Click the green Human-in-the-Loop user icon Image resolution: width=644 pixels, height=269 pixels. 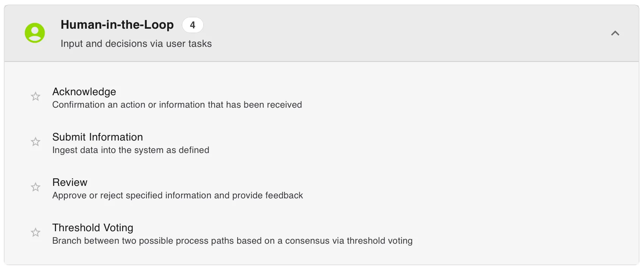pos(35,33)
